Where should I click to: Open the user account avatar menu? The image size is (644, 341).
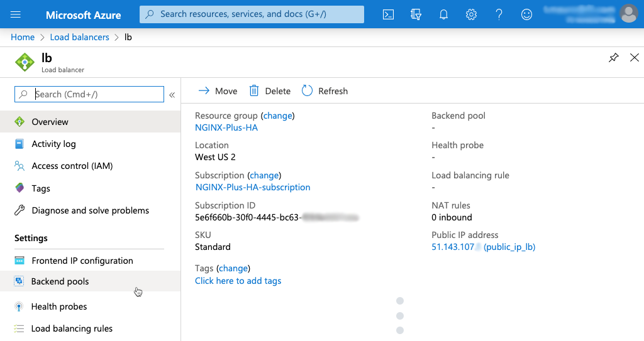(628, 13)
